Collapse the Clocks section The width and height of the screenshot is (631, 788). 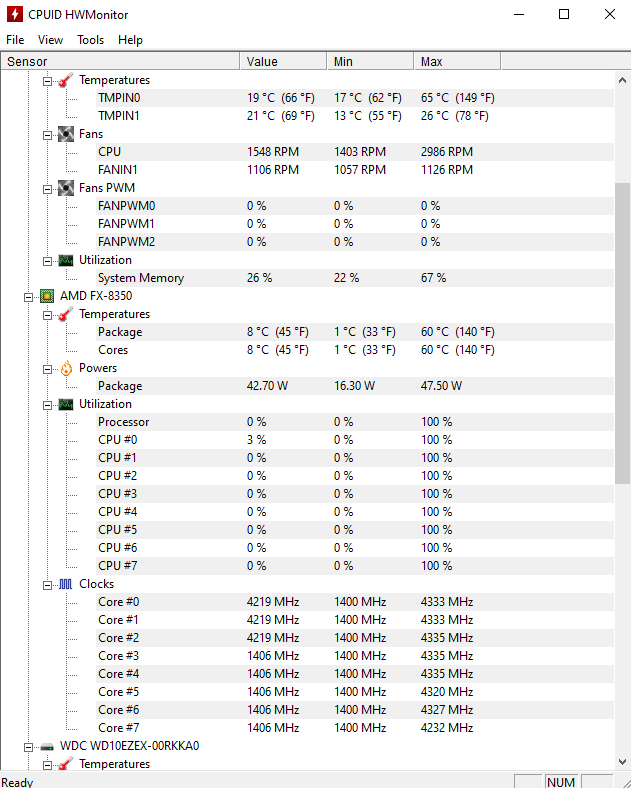click(47, 585)
